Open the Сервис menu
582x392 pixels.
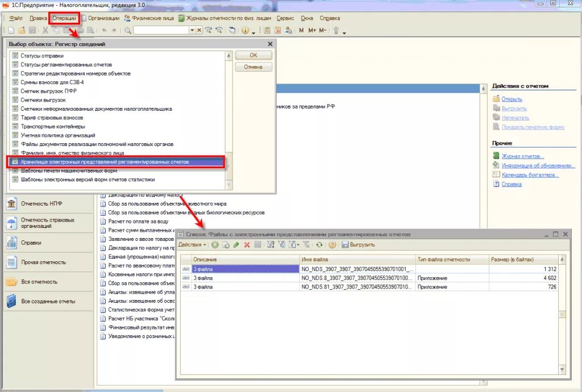(285, 18)
